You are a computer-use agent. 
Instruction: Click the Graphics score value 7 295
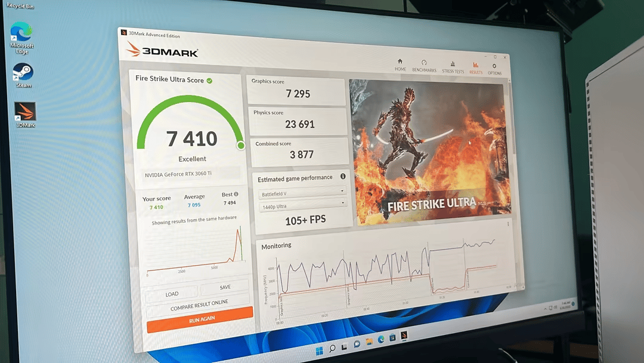click(x=298, y=94)
